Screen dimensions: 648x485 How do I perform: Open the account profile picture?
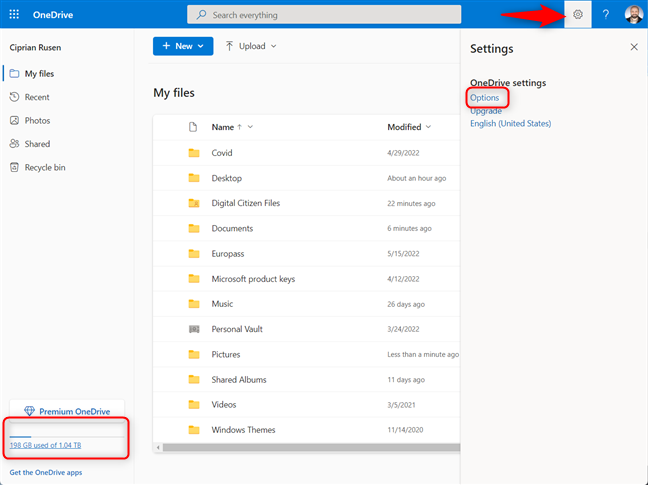(634, 14)
